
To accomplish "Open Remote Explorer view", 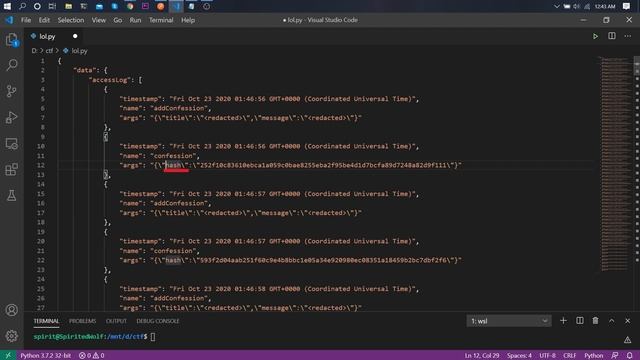I will pos(11,144).
